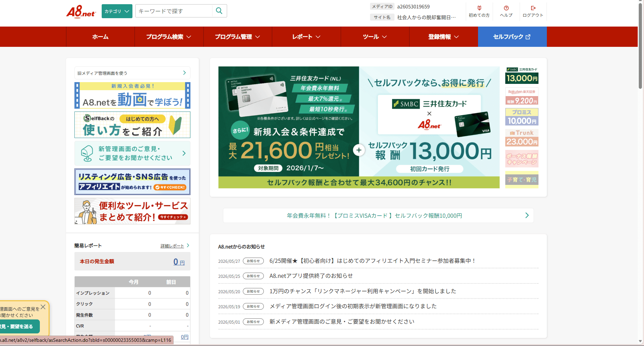This screenshot has height=346, width=644.
Task: Open A8.netアプリ提供終了のお知らせ announcement
Action: point(311,276)
